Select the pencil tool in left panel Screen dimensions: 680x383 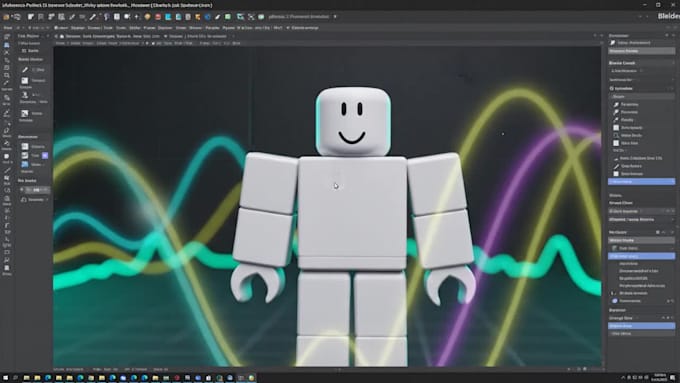pyautogui.click(x=25, y=69)
